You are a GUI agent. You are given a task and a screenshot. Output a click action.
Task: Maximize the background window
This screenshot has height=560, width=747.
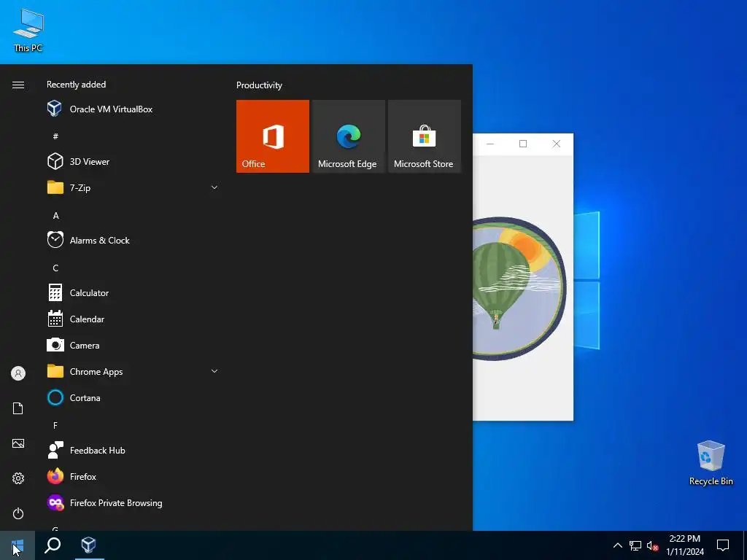pyautogui.click(x=523, y=144)
